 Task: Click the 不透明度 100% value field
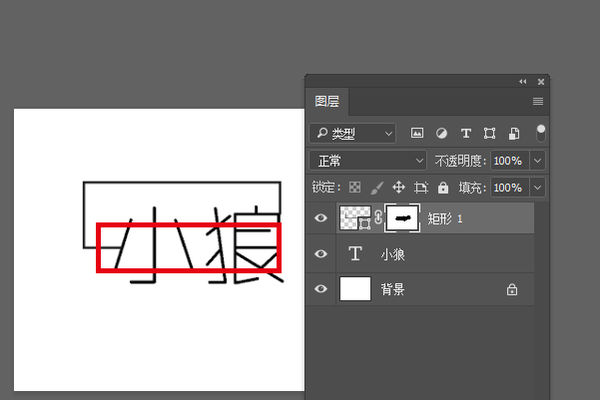(x=510, y=161)
